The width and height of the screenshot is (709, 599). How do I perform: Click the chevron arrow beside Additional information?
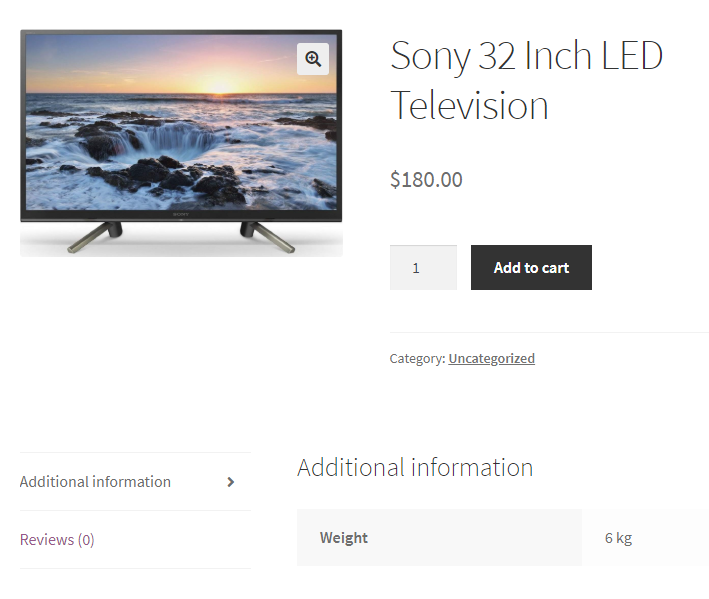coord(231,482)
